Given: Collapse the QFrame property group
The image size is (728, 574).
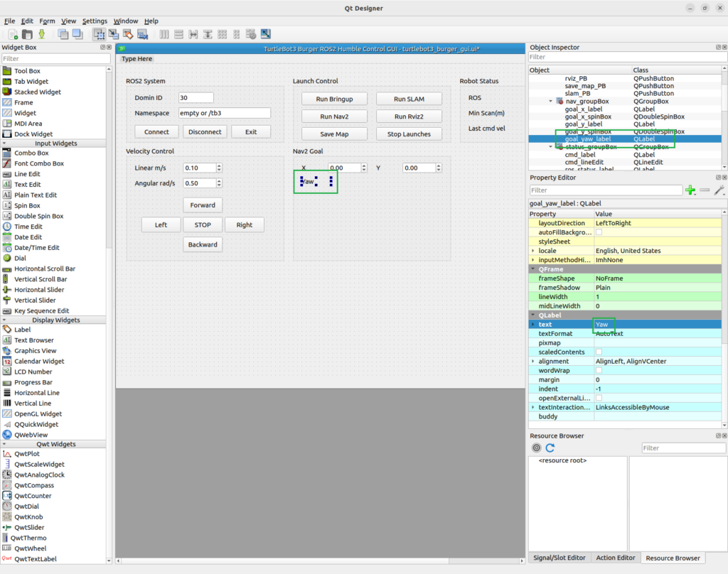Looking at the screenshot, I should coord(533,269).
